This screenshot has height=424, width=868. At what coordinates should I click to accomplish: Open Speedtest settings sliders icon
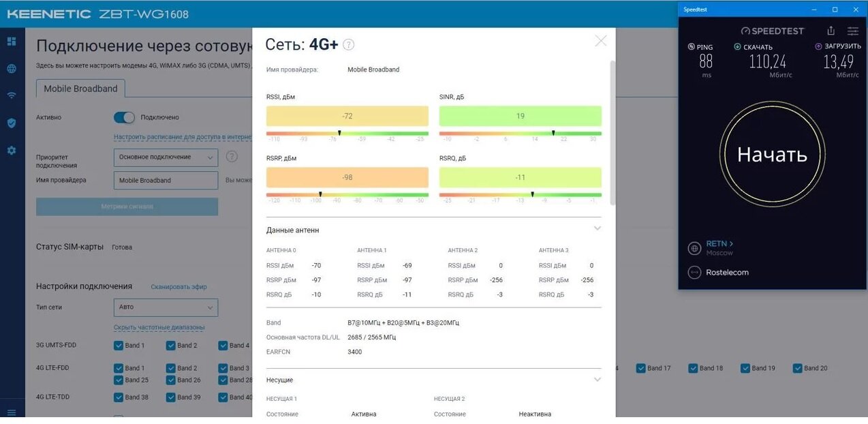point(853,31)
